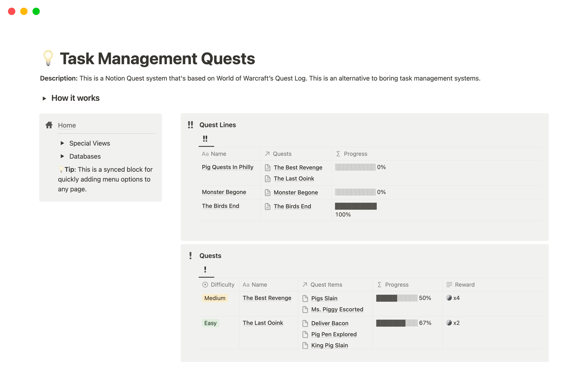588x368 pixels.
Task: Click the coin icon showing x4 reward
Action: click(x=449, y=298)
